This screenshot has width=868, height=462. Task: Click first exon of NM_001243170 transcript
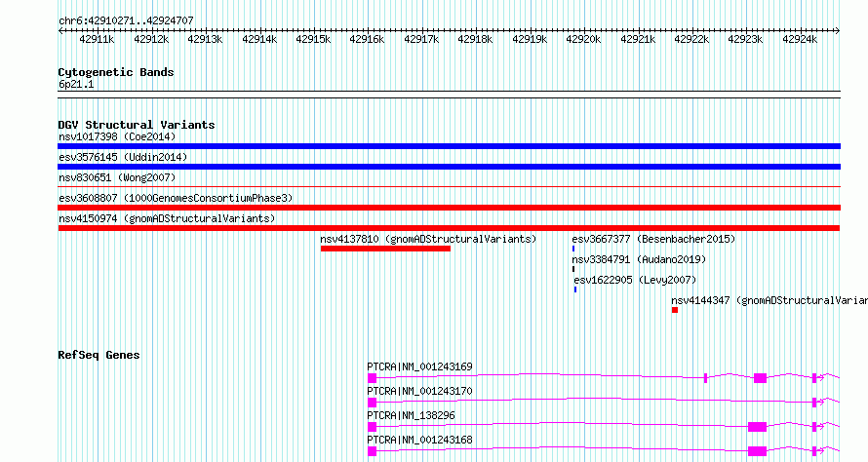[372, 403]
